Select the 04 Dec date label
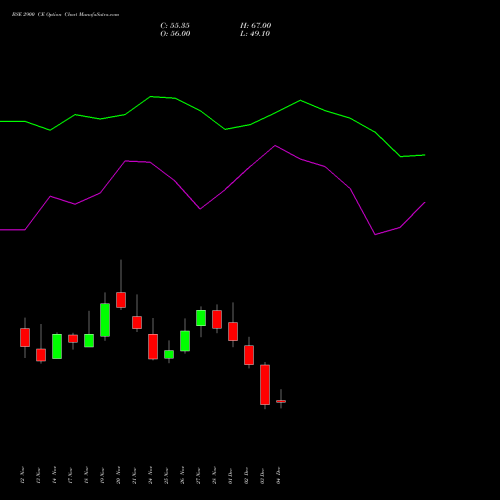500x500 pixels. (x=278, y=475)
